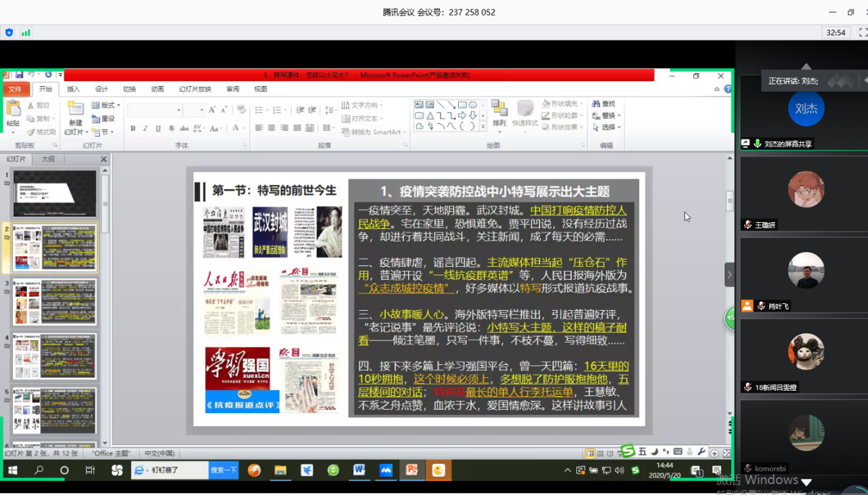
Task: Toggle Underline formatting button
Action: [x=158, y=129]
